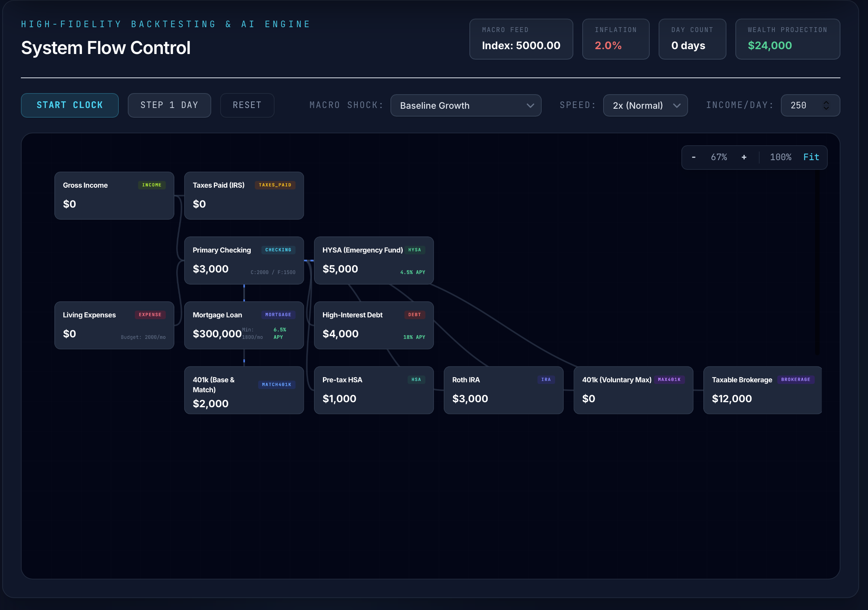Click the EXPENSE tag badge
The width and height of the screenshot is (868, 610).
pos(150,315)
